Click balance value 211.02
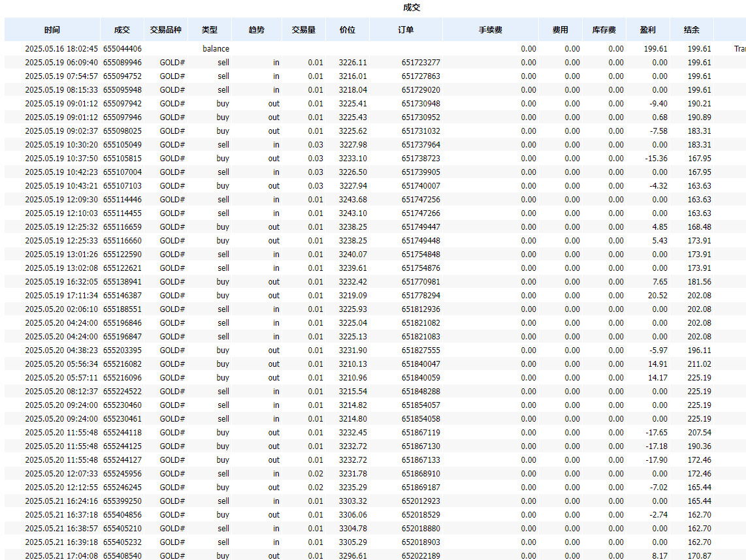 pyautogui.click(x=699, y=364)
